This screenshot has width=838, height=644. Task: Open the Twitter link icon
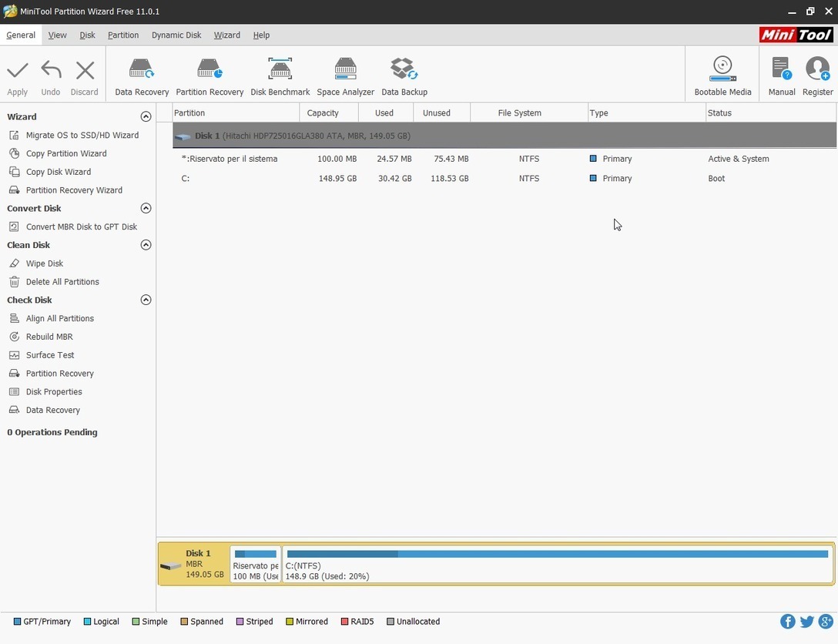pos(806,621)
